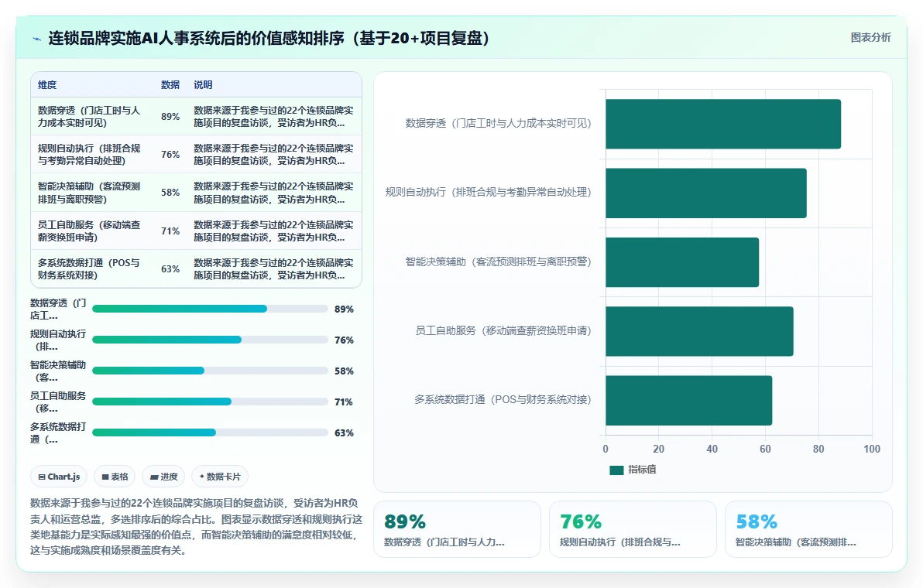923x588 pixels.
Task: Click the lightning icon before the title
Action: pyautogui.click(x=36, y=39)
